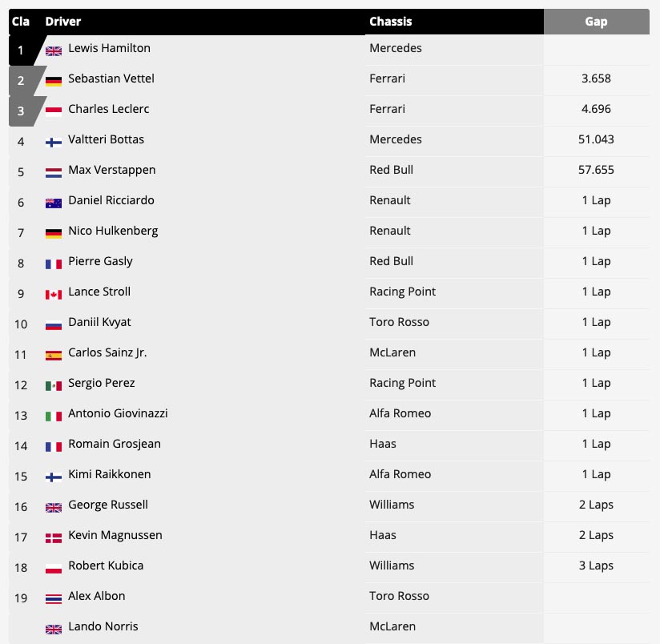Click the Cla column header

click(x=21, y=22)
